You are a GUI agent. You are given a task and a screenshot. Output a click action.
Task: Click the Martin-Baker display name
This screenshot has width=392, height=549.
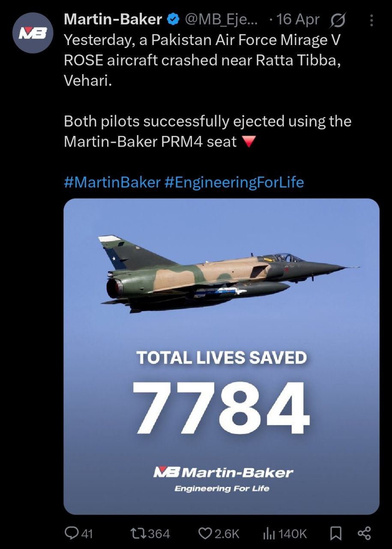pos(113,19)
